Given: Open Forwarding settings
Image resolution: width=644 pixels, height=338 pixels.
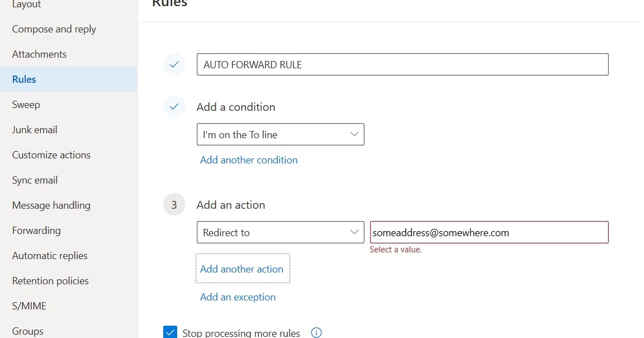Looking at the screenshot, I should (x=36, y=230).
